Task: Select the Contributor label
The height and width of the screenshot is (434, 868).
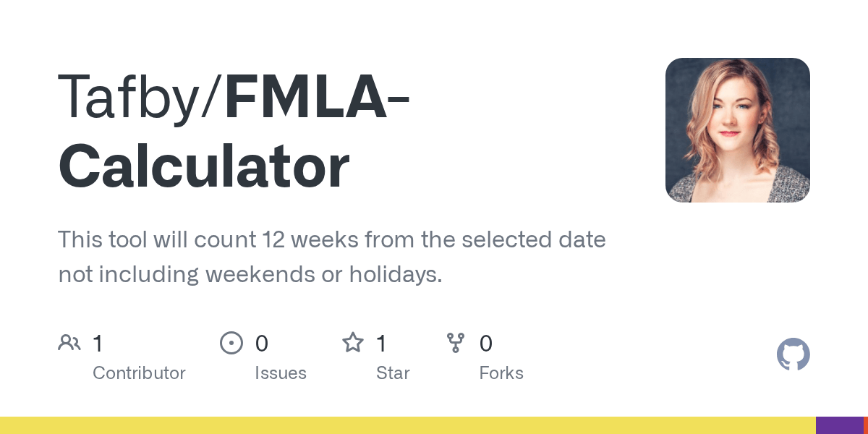Action: 139,373
